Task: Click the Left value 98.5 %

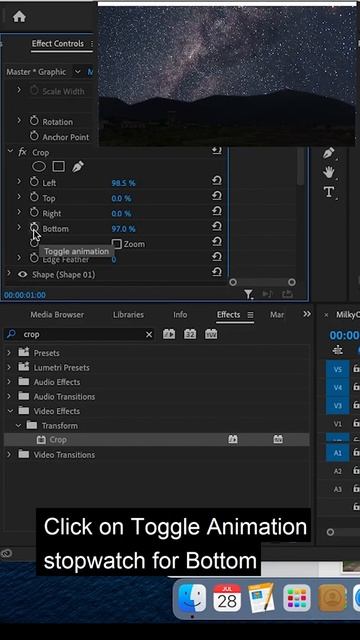Action: click(123, 183)
